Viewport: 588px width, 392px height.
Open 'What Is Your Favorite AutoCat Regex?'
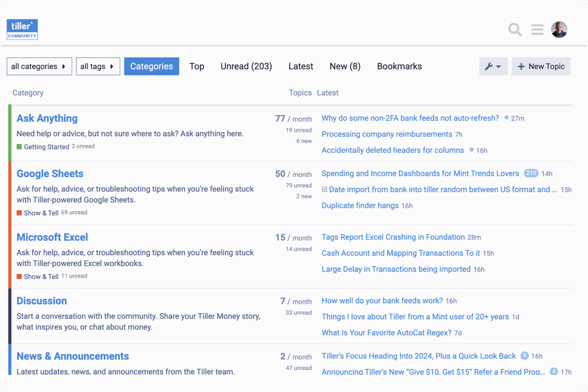(x=387, y=333)
